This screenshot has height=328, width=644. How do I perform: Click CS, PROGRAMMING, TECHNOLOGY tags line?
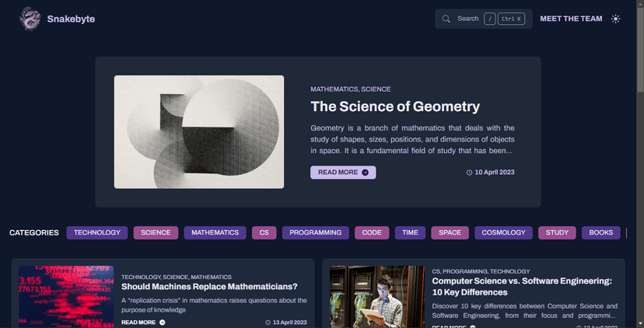[481, 271]
